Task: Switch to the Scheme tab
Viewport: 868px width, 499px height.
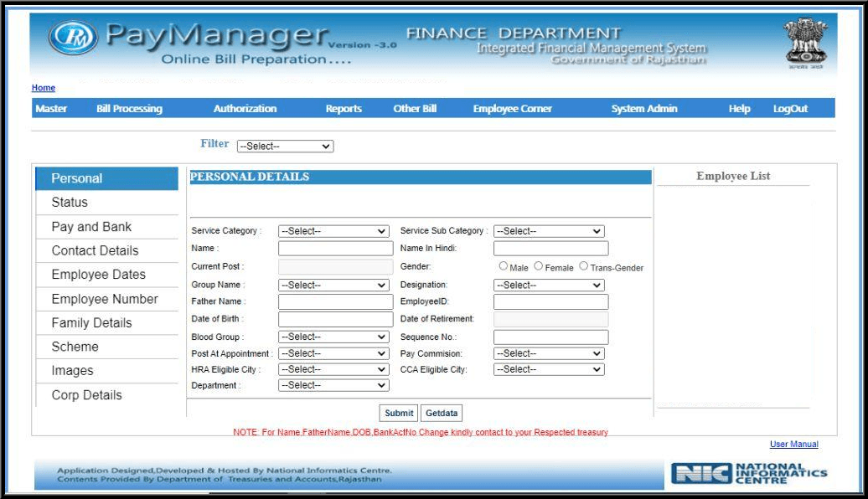Action: click(107, 347)
